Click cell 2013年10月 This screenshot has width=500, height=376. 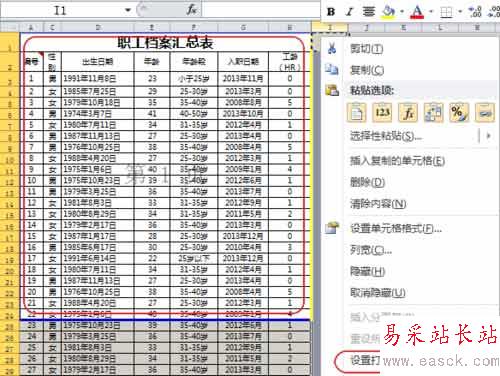pos(243,114)
